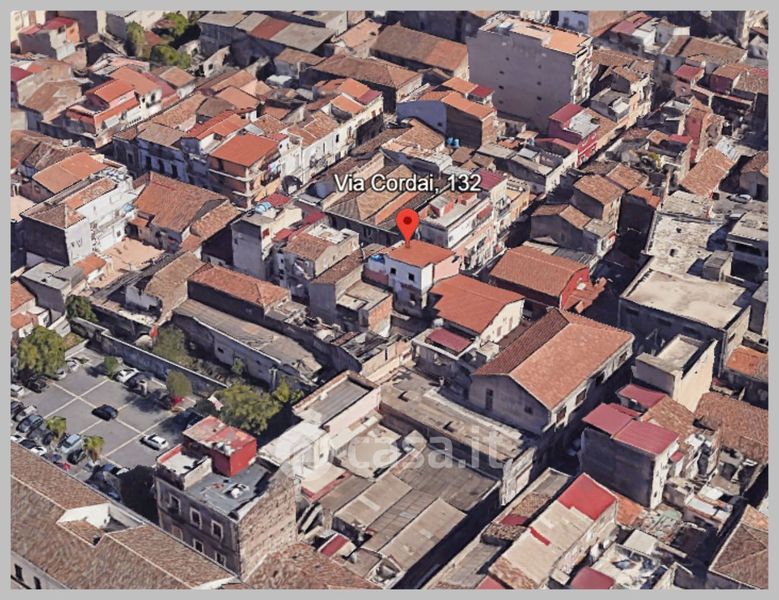Click the small building directly beneath the pin
779x600 pixels.
[415, 270]
